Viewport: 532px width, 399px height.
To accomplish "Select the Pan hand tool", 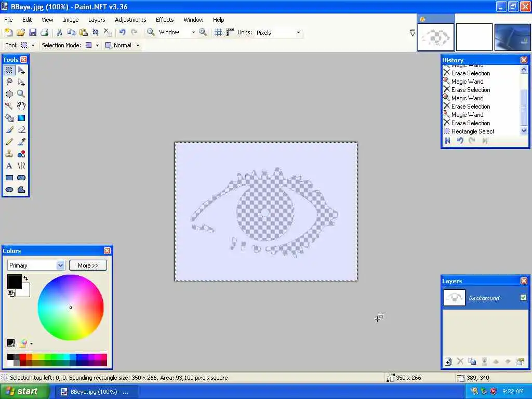I will coord(21,106).
